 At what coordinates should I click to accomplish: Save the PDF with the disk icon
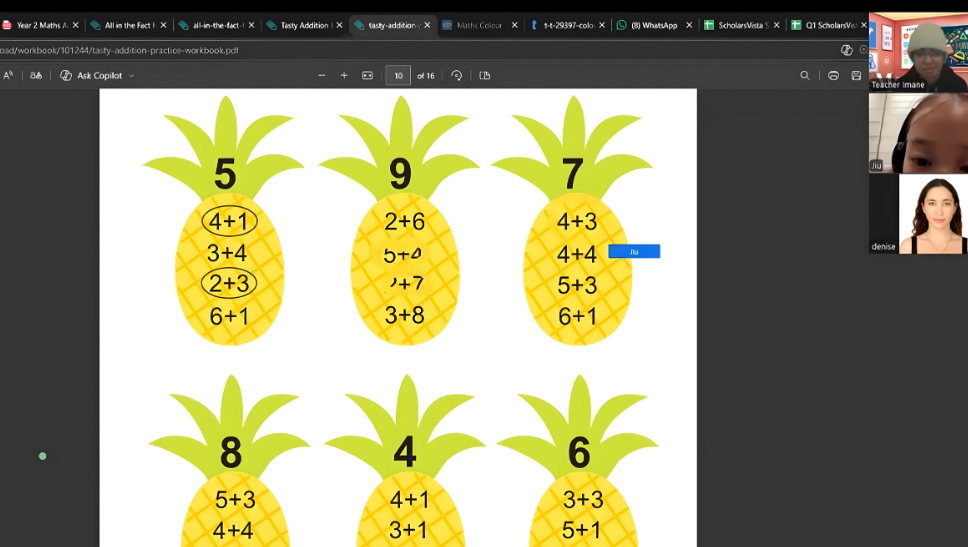point(856,76)
